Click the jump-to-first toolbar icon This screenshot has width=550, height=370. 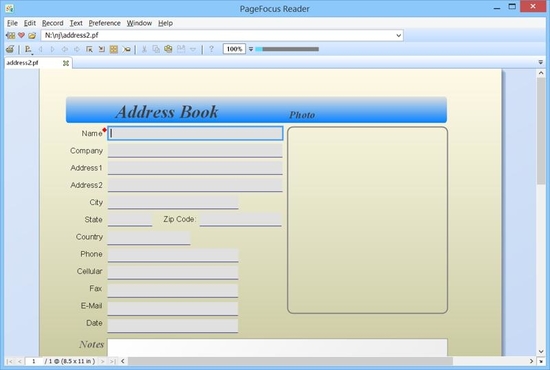(x=89, y=49)
